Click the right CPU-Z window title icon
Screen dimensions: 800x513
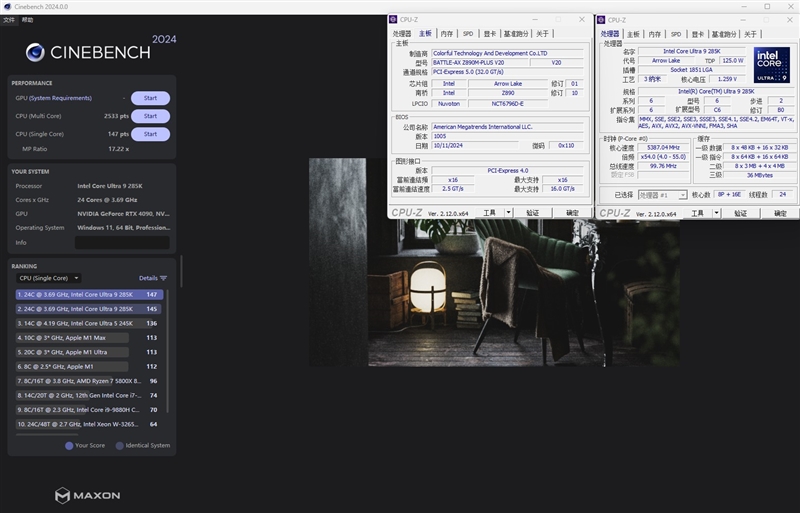(601, 19)
